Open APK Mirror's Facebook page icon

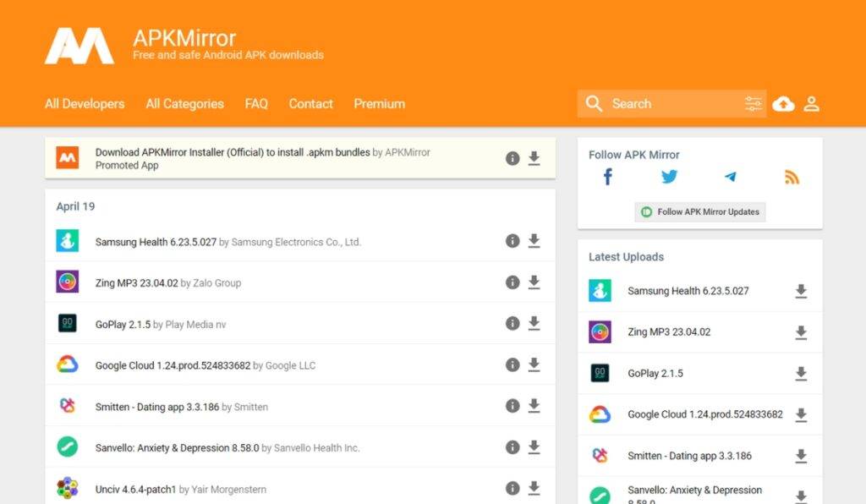[x=607, y=177]
